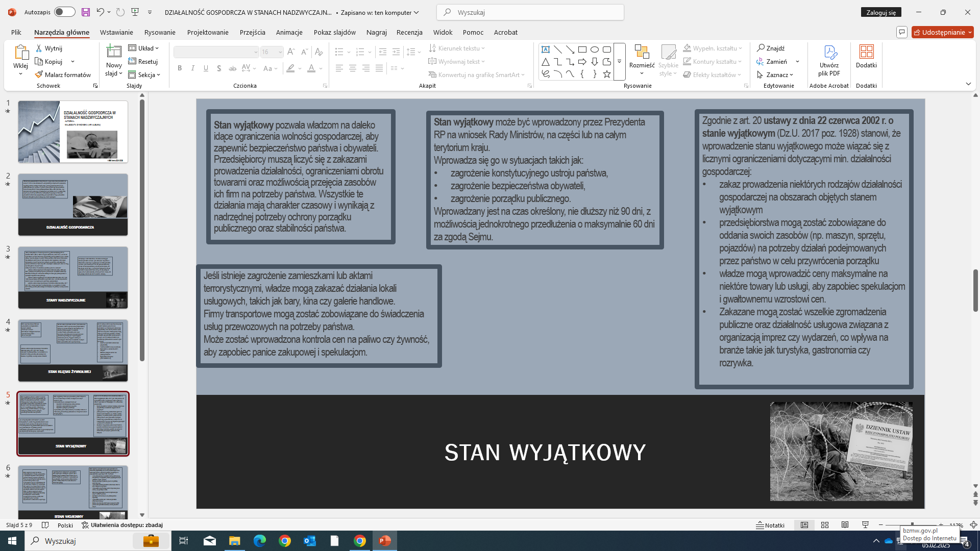Screen dimensions: 980x551
Task: Open Microsoft Edge from taskbar
Action: pos(260,541)
